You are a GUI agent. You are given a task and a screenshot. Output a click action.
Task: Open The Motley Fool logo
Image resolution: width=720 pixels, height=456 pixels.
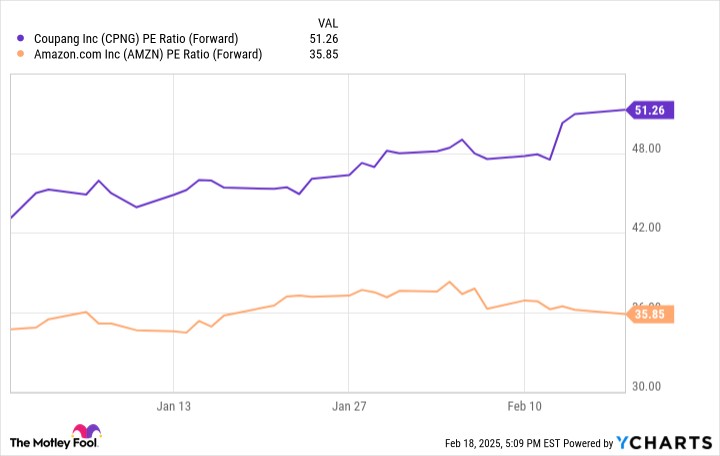55,437
